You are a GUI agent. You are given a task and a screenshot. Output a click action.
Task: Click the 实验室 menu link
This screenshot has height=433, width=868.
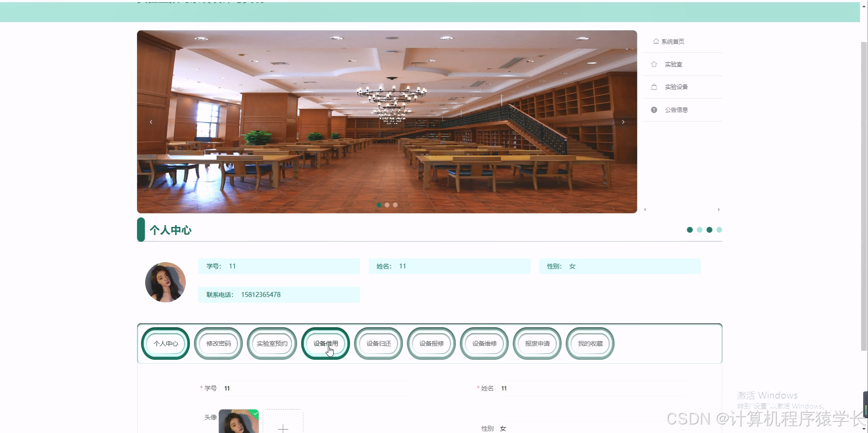click(x=674, y=65)
